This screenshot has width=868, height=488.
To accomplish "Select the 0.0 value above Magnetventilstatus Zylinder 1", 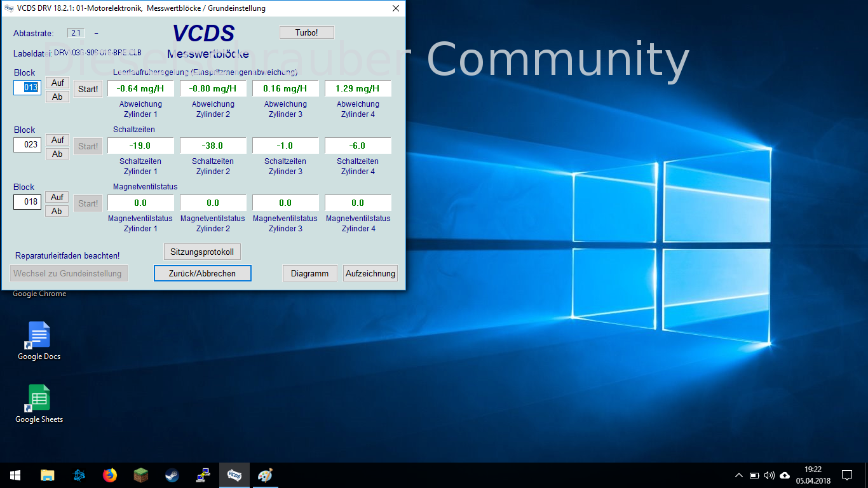I will click(x=140, y=203).
